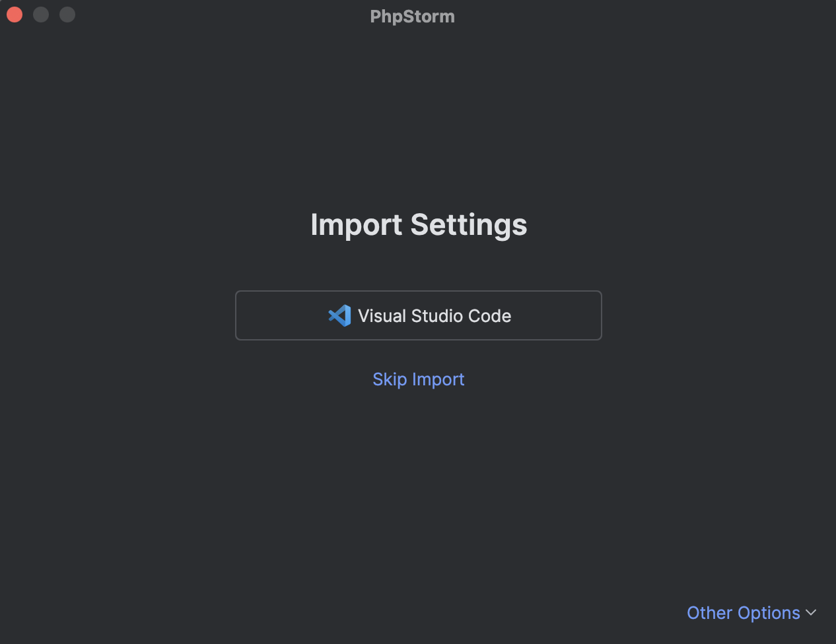836x644 pixels.
Task: Click inside the Visual Studio Code bordered box
Action: (418, 315)
